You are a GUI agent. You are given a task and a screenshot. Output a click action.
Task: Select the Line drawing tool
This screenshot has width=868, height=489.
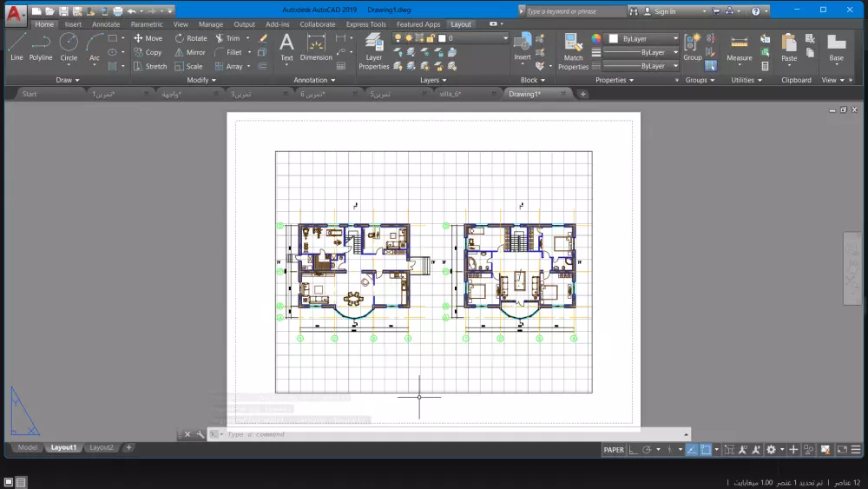pyautogui.click(x=16, y=46)
